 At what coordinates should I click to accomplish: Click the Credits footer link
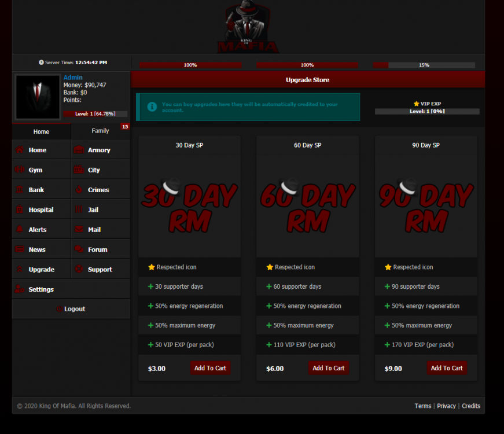[470, 406]
